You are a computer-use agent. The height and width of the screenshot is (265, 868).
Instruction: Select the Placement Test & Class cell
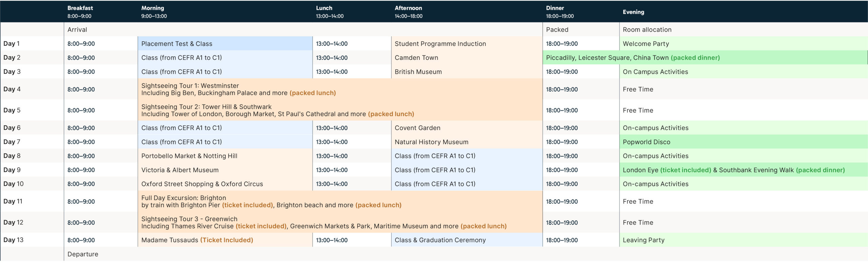pos(177,44)
